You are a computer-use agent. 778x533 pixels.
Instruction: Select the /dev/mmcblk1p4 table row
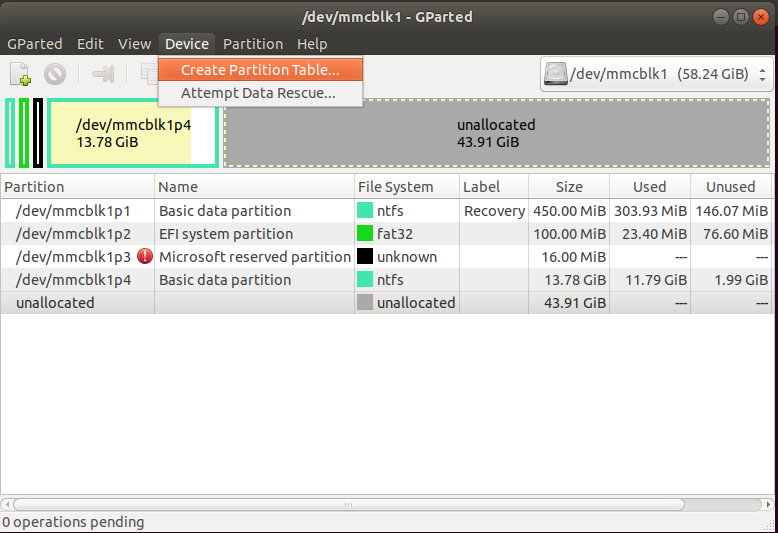click(x=387, y=280)
